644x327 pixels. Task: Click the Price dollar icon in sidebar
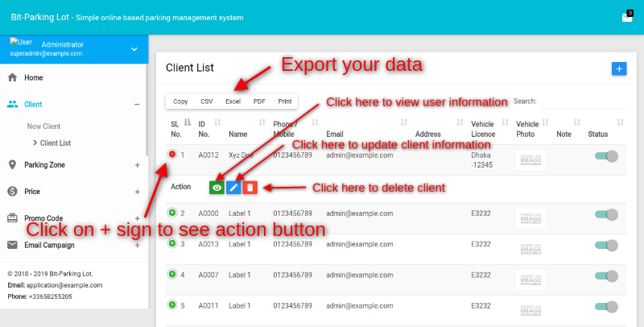[12, 192]
